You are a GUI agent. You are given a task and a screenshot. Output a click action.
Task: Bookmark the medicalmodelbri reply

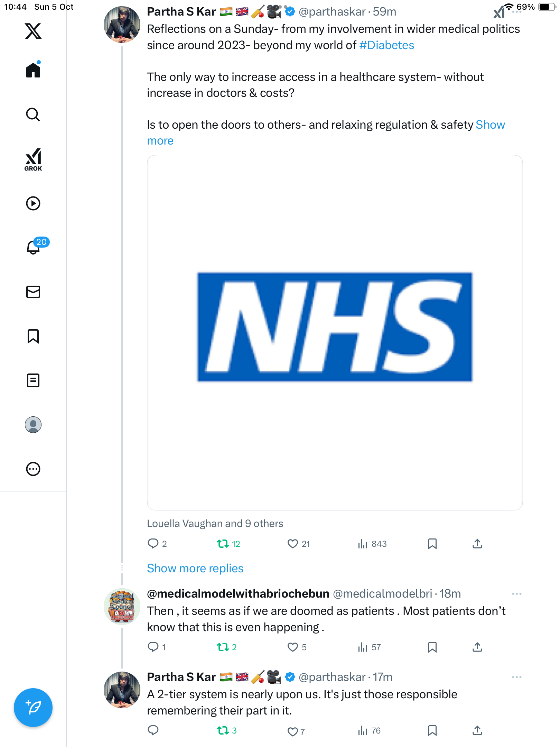click(432, 647)
